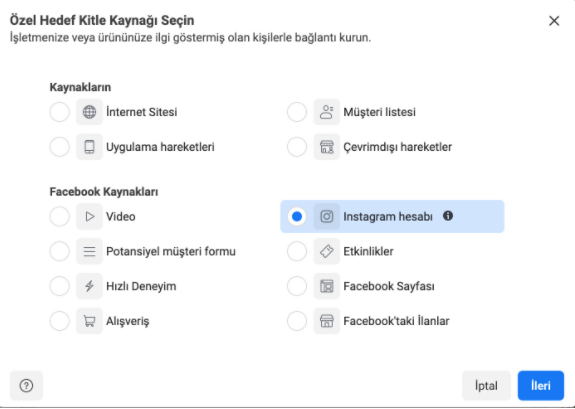The height and width of the screenshot is (409, 575).
Task: Select the Çevrimdışı hareketler radio button
Action: pos(297,147)
